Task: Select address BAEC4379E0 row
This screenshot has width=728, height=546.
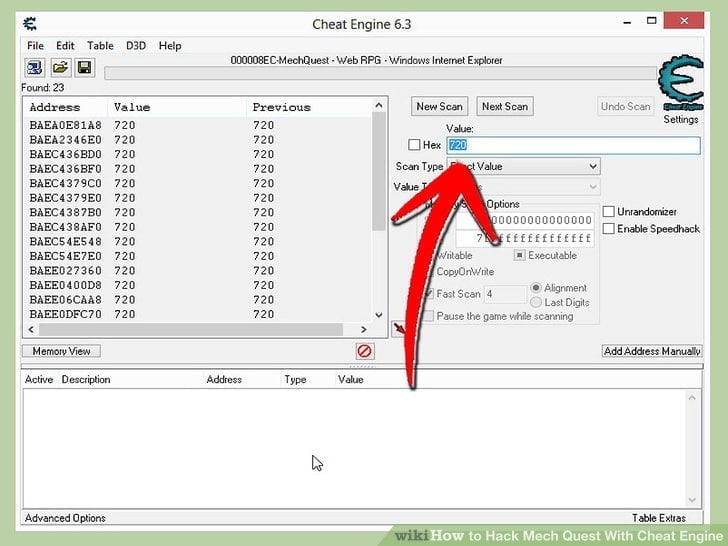Action: 198,198
